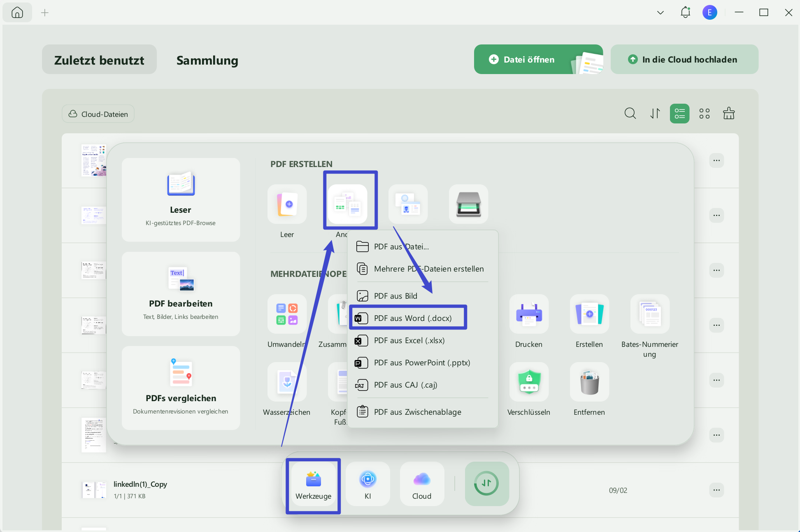Open the linkedIn(1)_Copy file thumbnail

[x=94, y=490]
